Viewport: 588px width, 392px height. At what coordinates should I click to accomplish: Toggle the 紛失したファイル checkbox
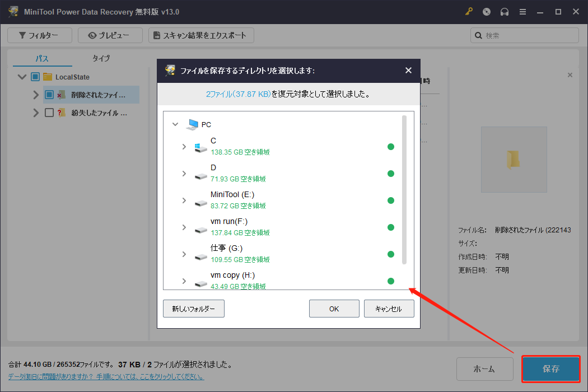(x=49, y=113)
